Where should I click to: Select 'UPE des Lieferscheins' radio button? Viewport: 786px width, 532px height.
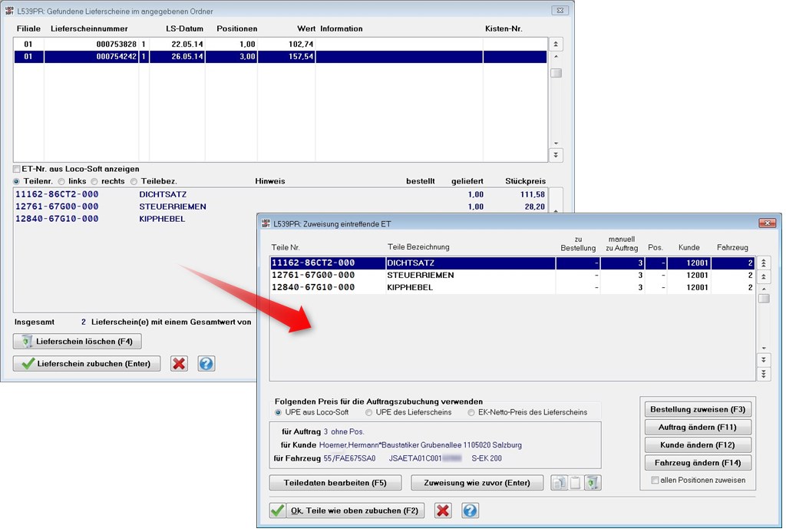tap(370, 412)
